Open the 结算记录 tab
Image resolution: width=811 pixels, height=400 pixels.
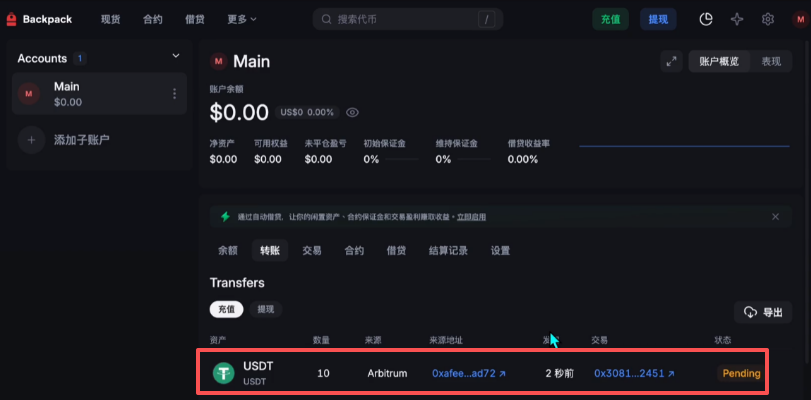pyautogui.click(x=448, y=251)
